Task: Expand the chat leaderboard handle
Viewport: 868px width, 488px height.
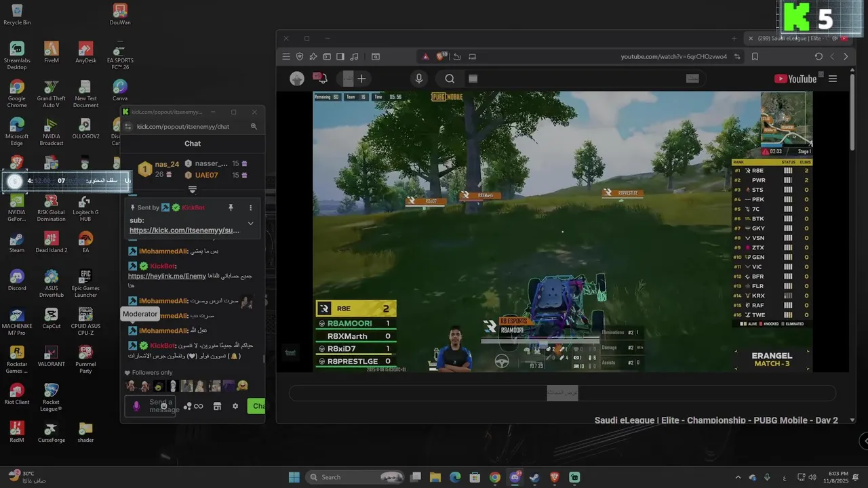Action: [193, 190]
